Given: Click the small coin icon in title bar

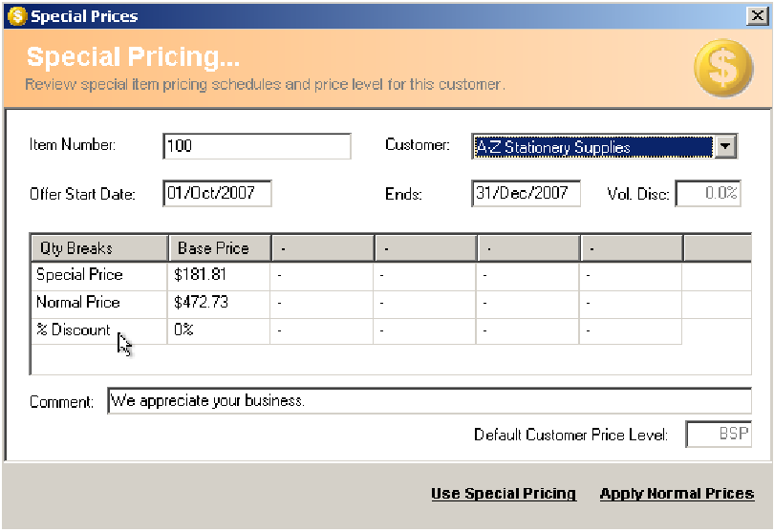Looking at the screenshot, I should (x=17, y=16).
